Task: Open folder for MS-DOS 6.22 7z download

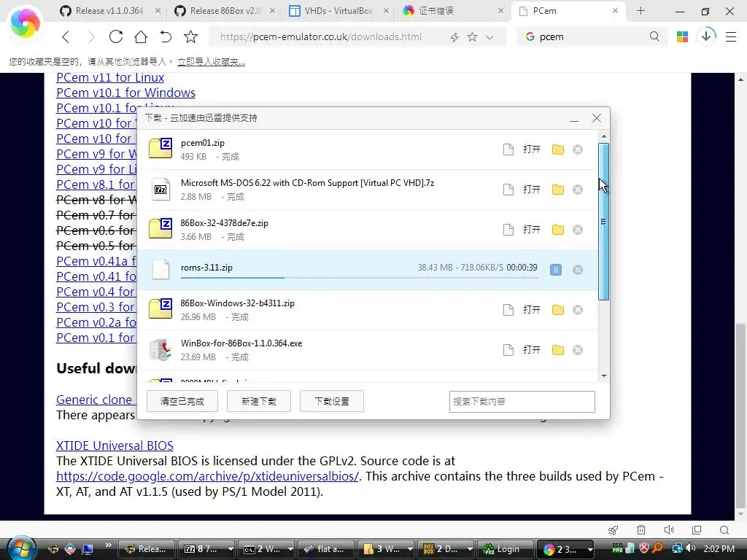Action: [x=558, y=190]
